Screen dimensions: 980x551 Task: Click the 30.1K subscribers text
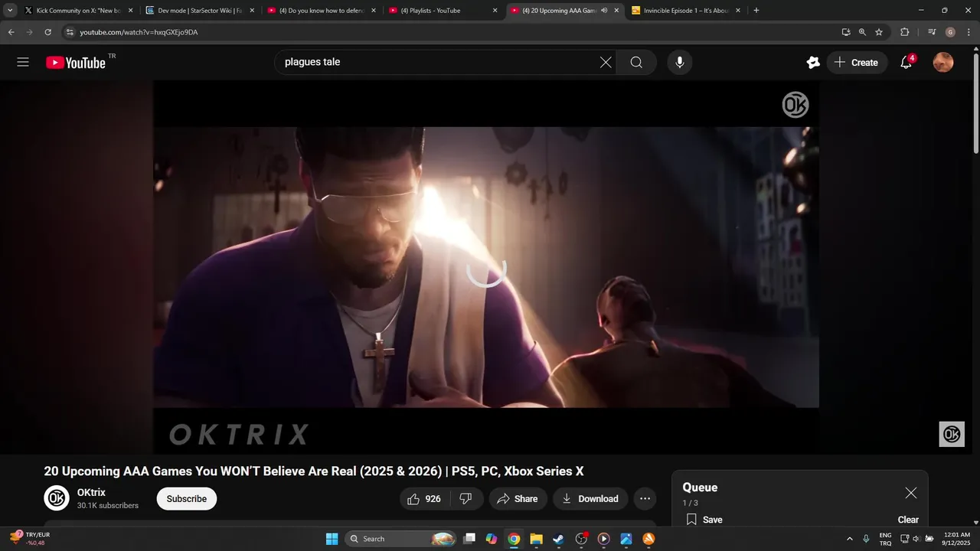(x=108, y=506)
